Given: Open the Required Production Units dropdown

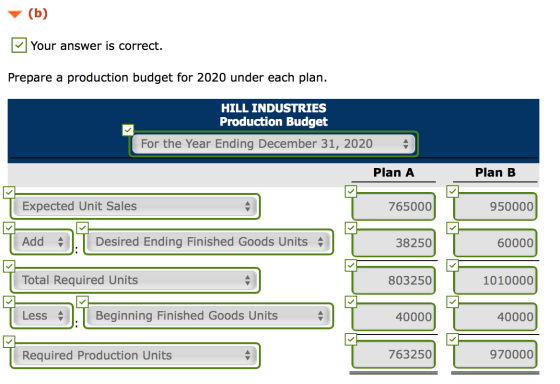Looking at the screenshot, I should tap(135, 355).
